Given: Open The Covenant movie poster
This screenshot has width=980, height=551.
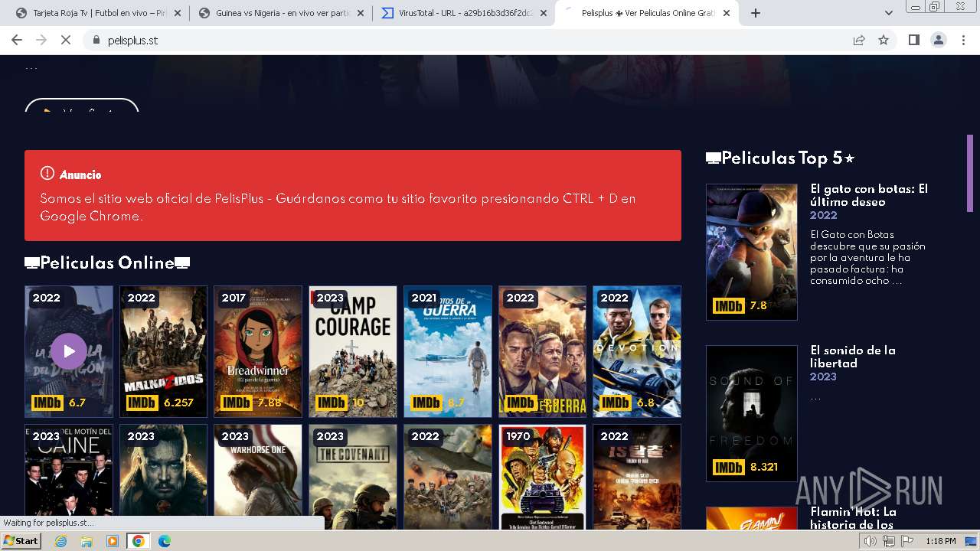Looking at the screenshot, I should coord(353,477).
